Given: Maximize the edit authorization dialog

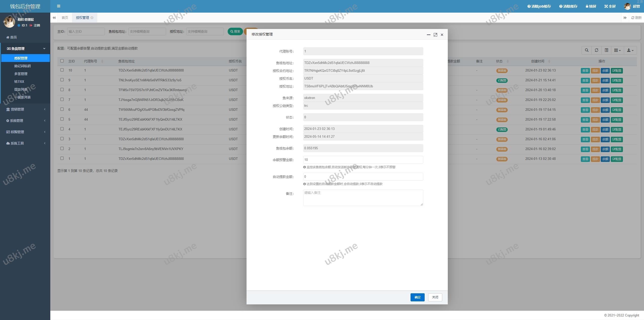Looking at the screenshot, I should pos(435,35).
